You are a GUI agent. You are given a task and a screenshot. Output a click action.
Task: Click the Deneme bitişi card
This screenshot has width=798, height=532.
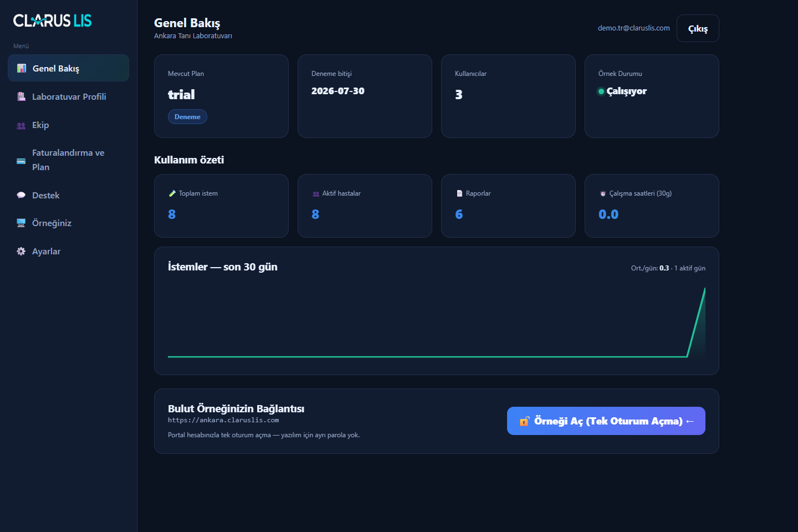[365, 96]
